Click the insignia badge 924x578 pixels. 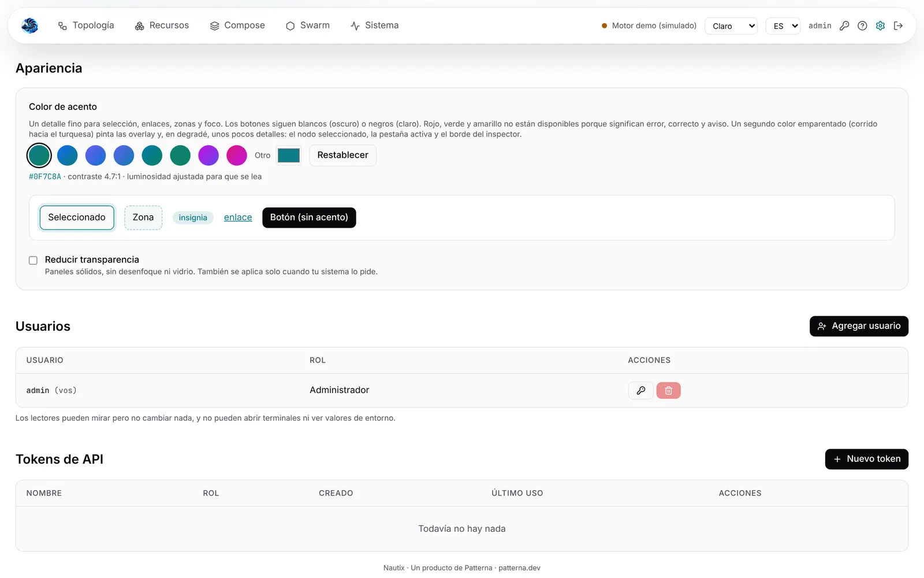[x=193, y=218]
